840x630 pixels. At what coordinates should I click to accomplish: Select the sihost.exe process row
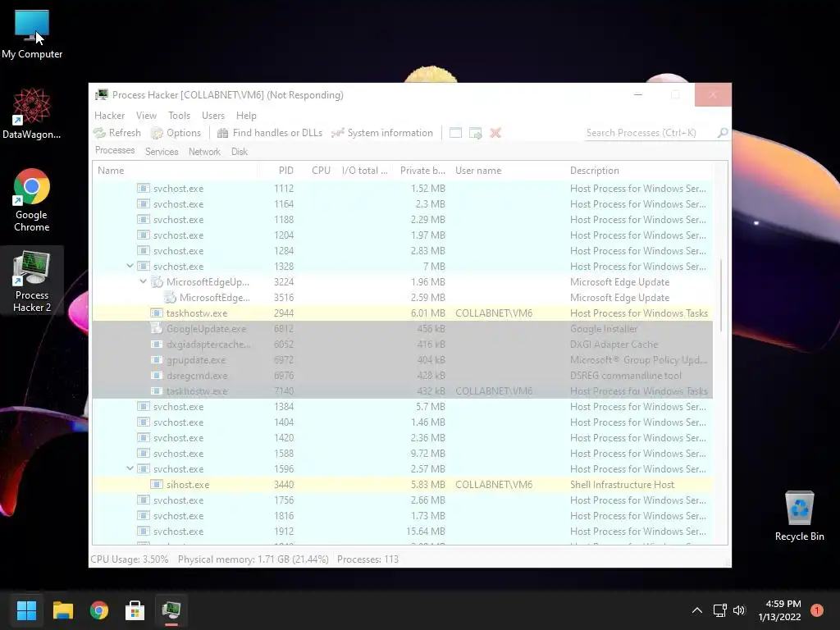coord(402,484)
